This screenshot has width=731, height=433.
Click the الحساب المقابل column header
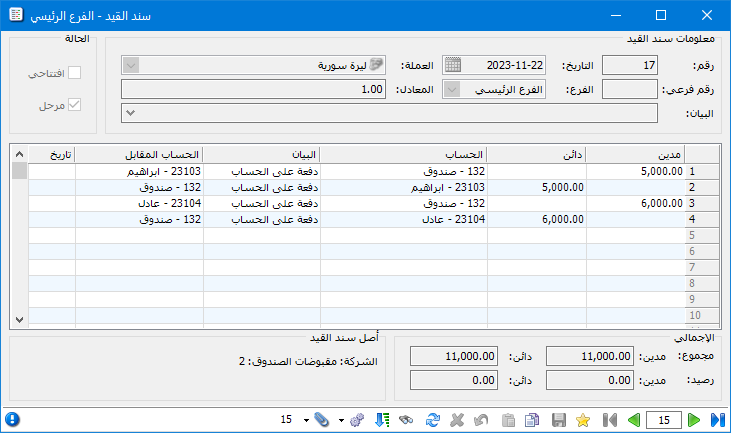click(139, 154)
